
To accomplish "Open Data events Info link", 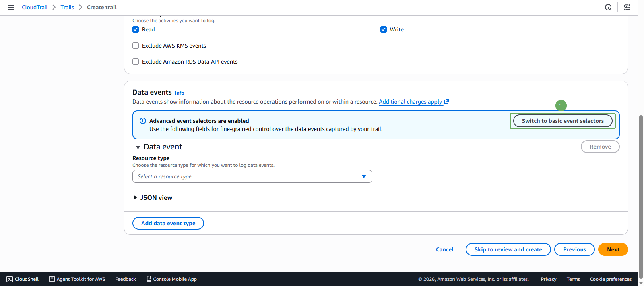I will pos(180,93).
